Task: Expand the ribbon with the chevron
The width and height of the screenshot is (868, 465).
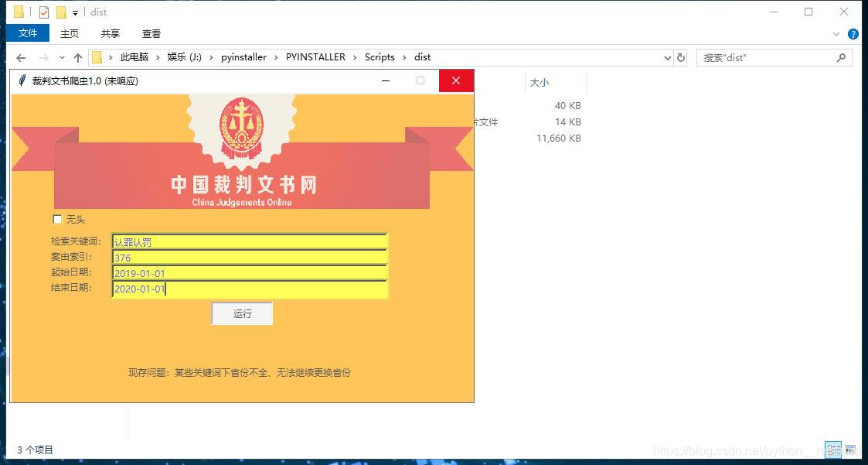Action: coord(836,34)
